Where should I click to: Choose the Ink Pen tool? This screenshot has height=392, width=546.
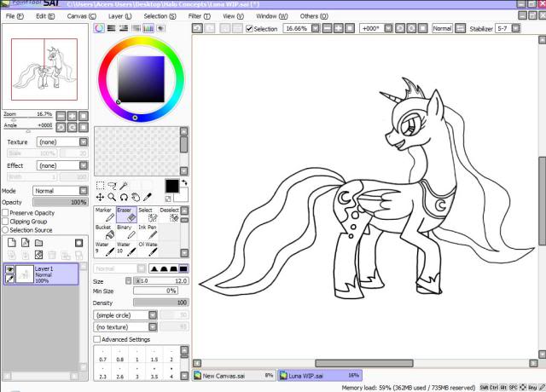click(148, 232)
